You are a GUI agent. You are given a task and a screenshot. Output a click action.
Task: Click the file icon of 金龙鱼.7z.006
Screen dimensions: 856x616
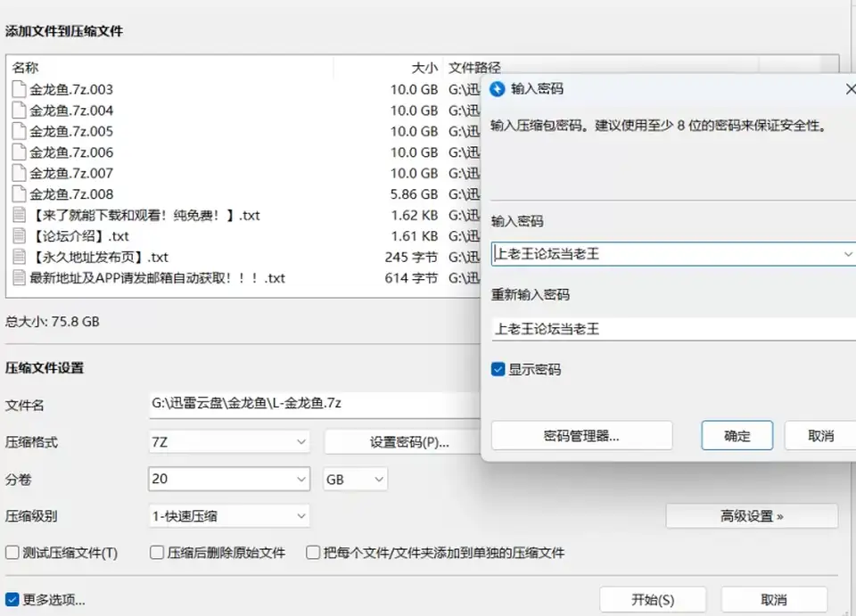(x=19, y=152)
